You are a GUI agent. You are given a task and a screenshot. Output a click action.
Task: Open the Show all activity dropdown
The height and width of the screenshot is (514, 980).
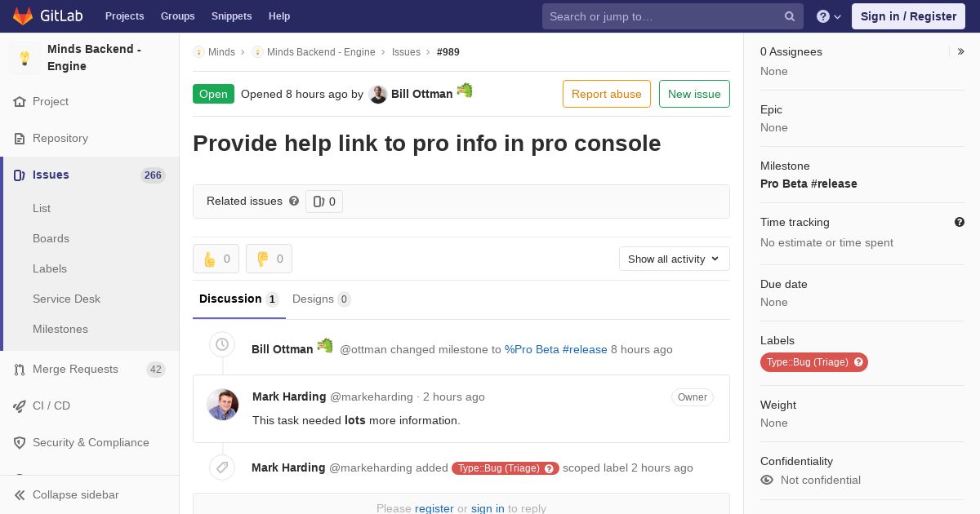click(x=675, y=259)
